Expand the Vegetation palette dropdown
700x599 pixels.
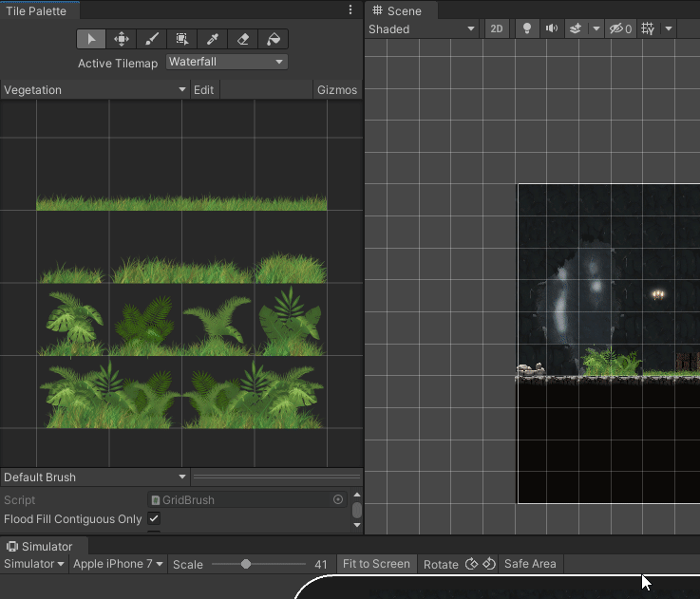[x=95, y=90]
